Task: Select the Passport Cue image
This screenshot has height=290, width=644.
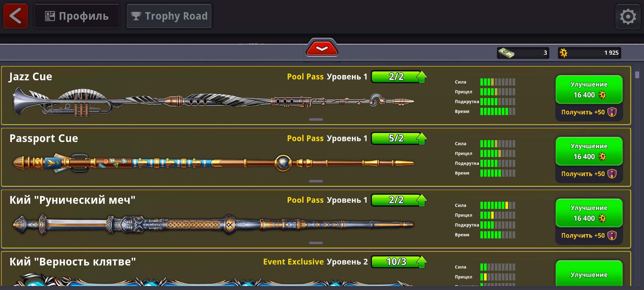Action: pos(214,163)
